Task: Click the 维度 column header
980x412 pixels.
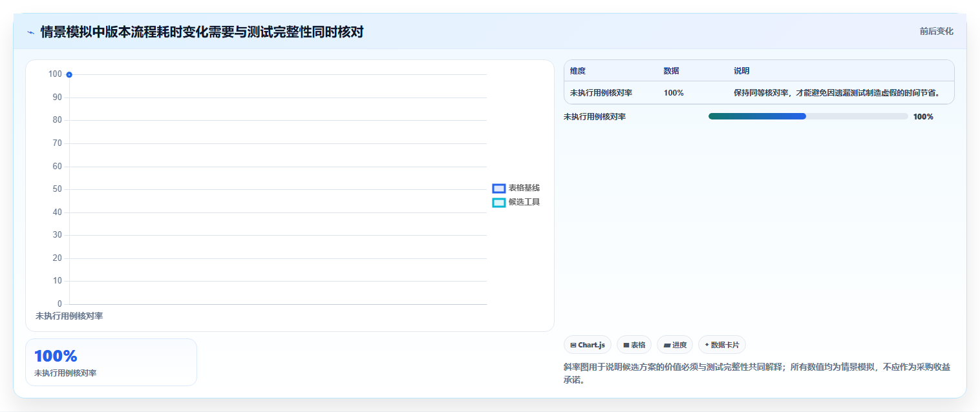Action: click(578, 71)
